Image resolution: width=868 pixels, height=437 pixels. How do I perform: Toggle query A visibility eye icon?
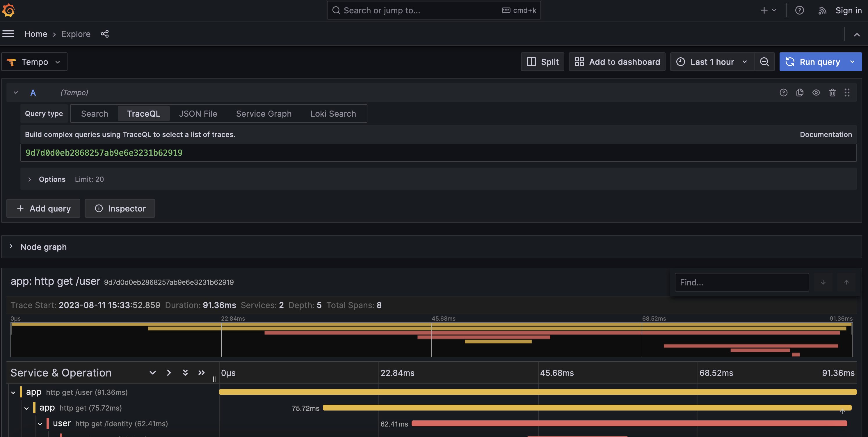click(816, 93)
